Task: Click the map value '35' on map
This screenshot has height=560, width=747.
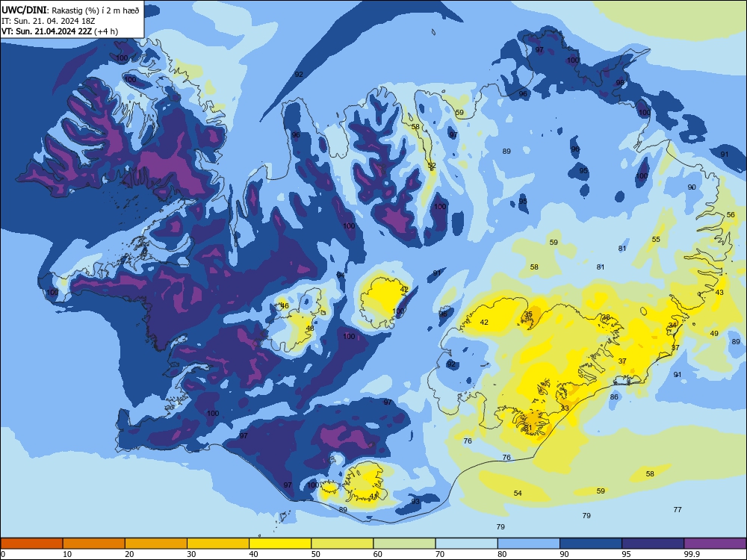Action: (x=528, y=314)
